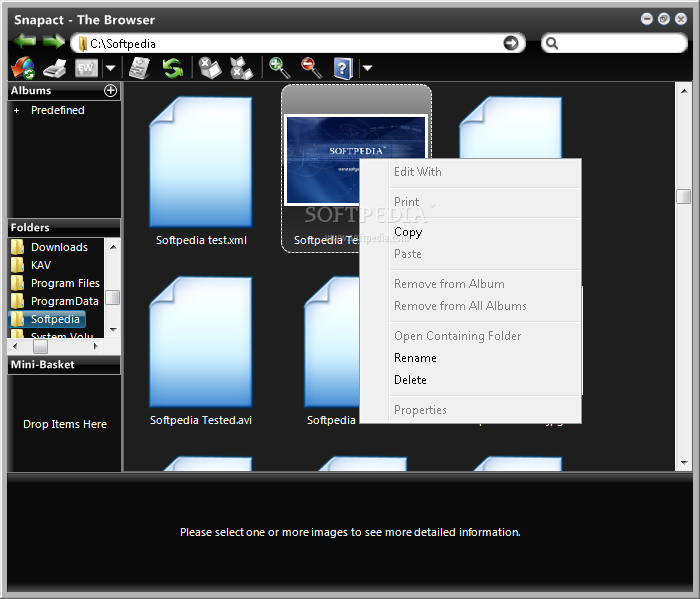Open the dropdown arrow beside EW icon
Screen dimensions: 700x599
[x=110, y=68]
